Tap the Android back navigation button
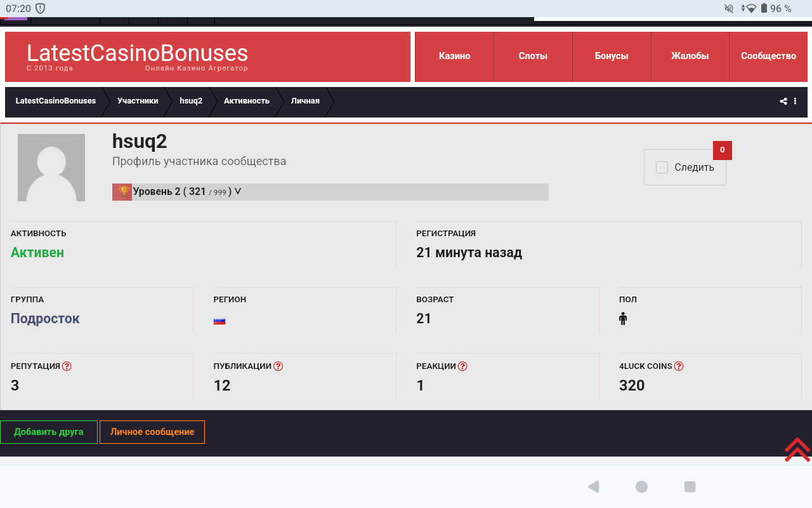This screenshot has width=812, height=508. [x=593, y=487]
